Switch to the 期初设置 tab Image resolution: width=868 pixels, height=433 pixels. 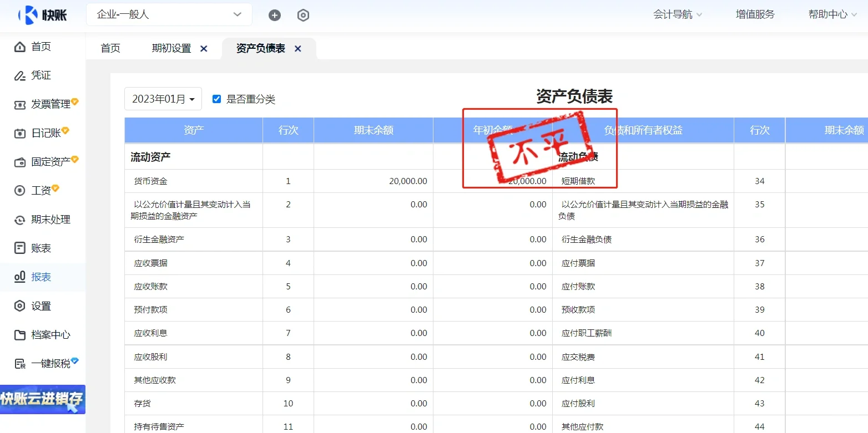[171, 49]
